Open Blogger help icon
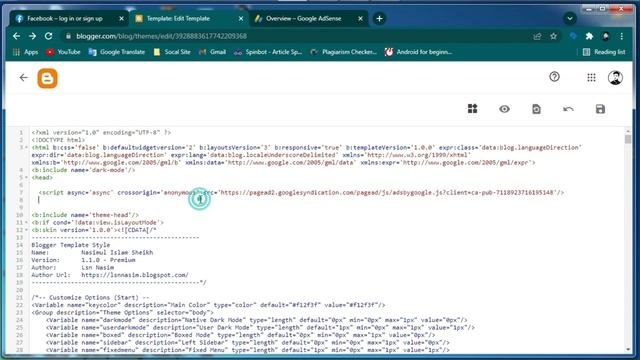 tap(554, 77)
